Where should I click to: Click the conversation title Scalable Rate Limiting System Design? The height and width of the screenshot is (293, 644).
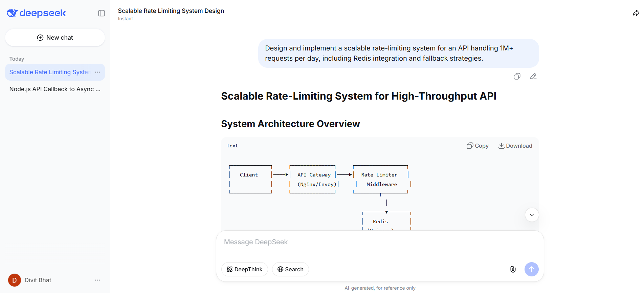(171, 11)
